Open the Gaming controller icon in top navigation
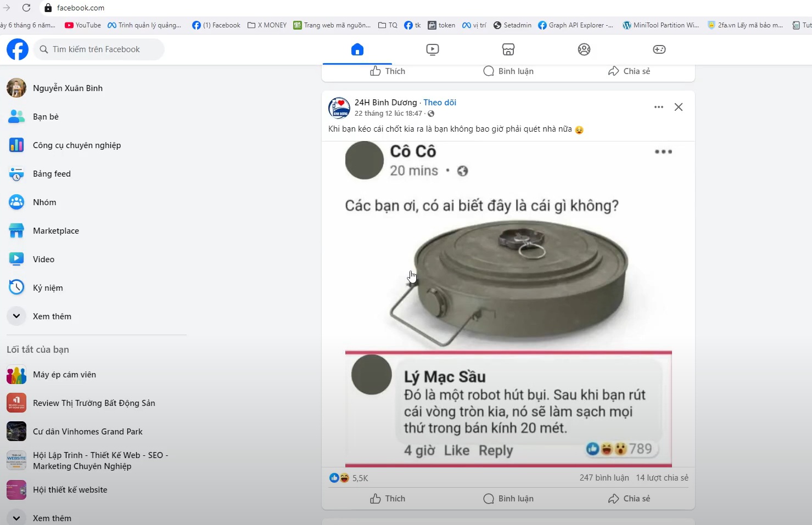The height and width of the screenshot is (525, 812). coord(659,49)
